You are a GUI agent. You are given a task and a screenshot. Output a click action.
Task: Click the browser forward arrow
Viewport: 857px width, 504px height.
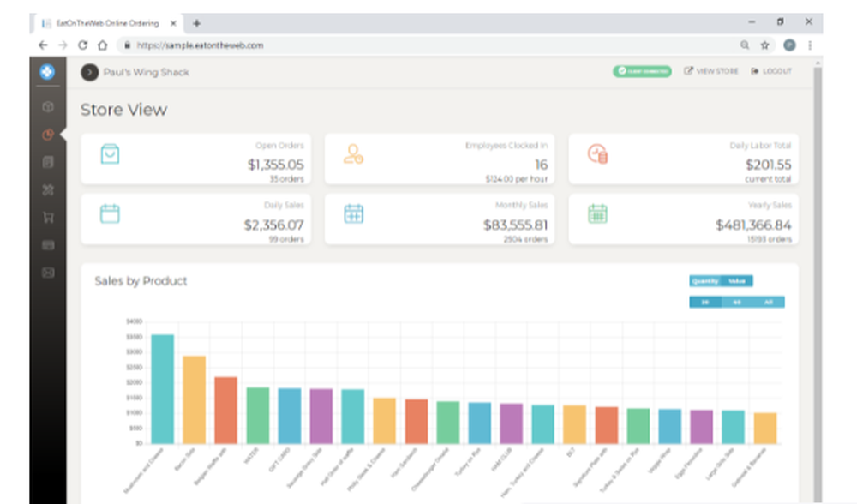pyautogui.click(x=63, y=45)
